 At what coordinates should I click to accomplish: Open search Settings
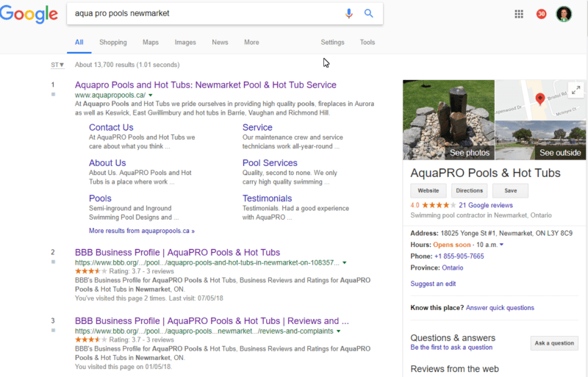pyautogui.click(x=332, y=43)
